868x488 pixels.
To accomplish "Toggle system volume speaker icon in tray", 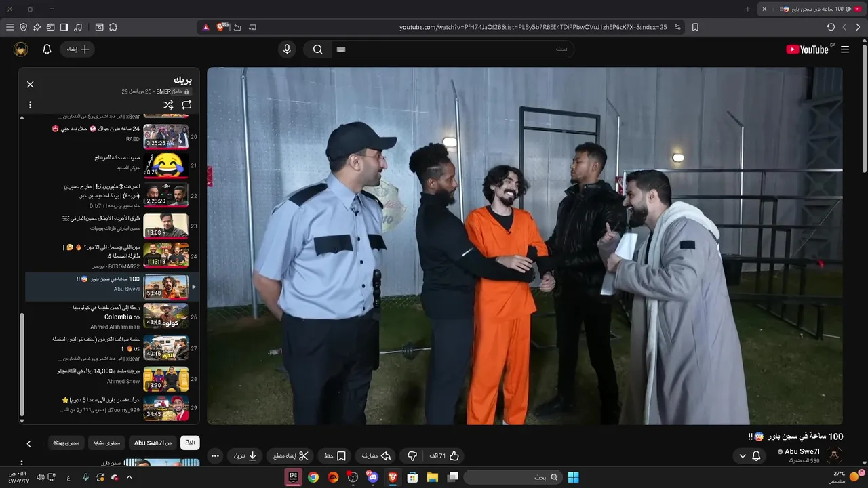I will point(41,477).
